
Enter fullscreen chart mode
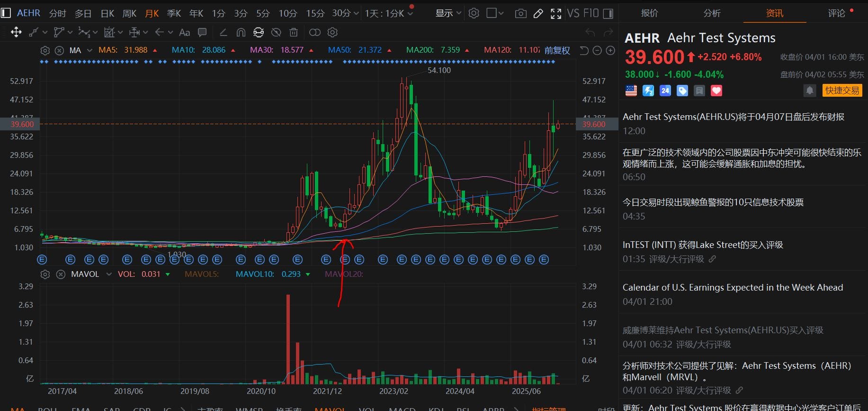[x=556, y=14]
